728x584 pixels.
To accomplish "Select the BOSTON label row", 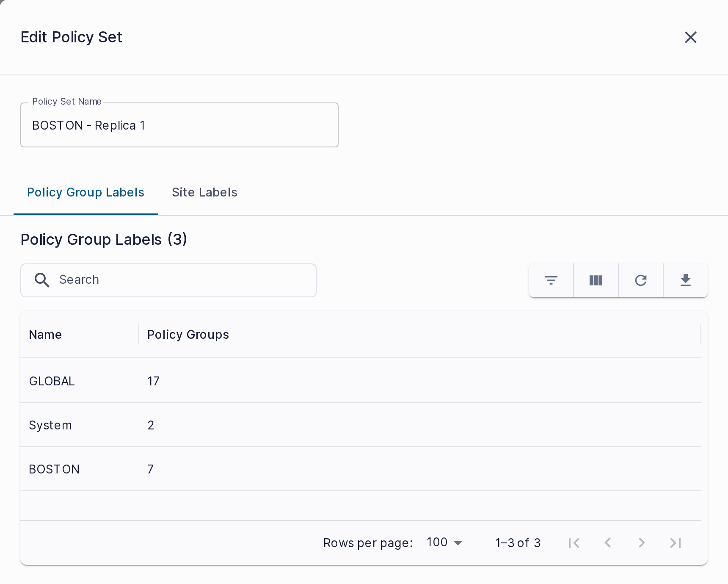I will pyautogui.click(x=361, y=469).
